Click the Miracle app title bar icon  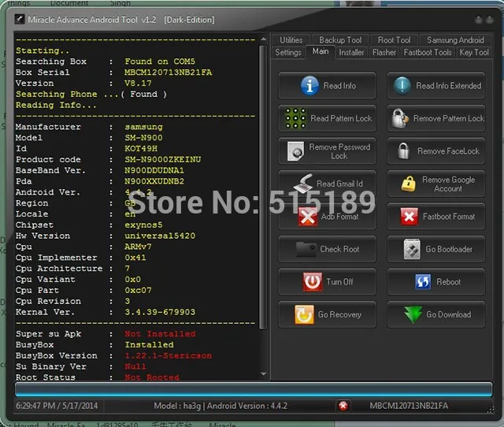(x=20, y=19)
